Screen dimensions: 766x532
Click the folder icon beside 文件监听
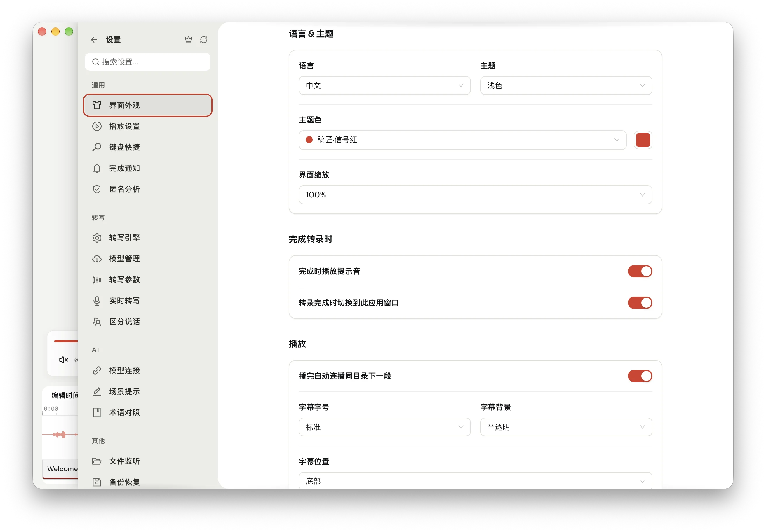coord(97,461)
